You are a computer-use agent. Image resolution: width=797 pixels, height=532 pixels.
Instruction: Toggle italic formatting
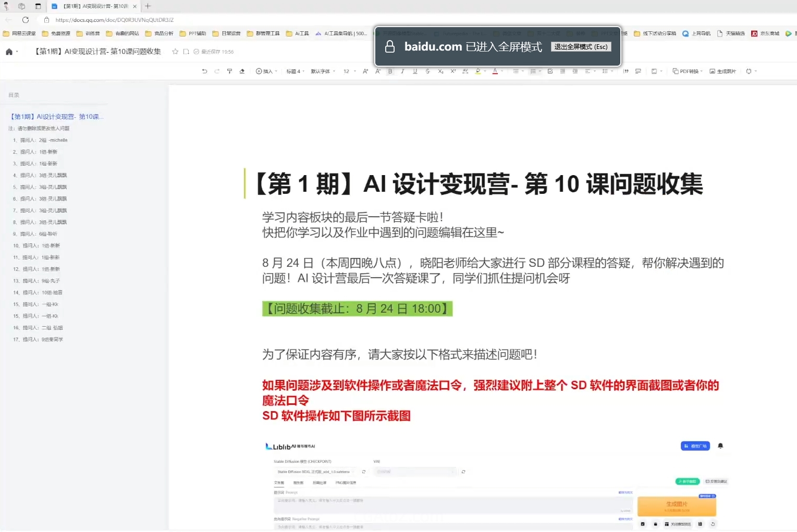pos(402,71)
